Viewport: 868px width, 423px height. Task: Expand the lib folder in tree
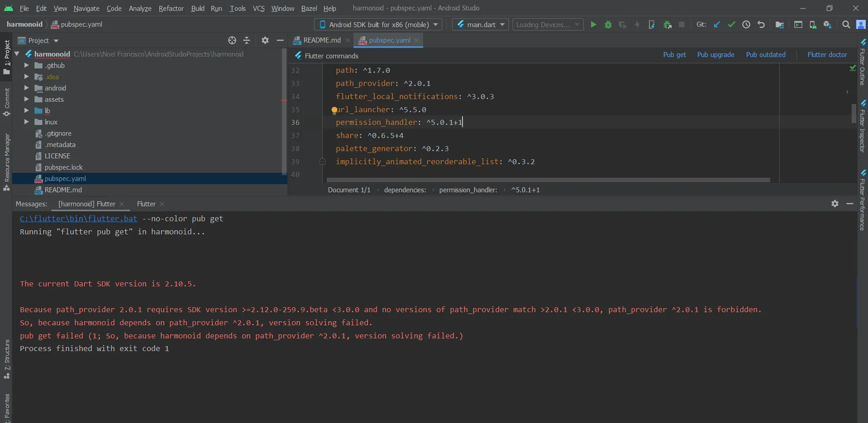coord(26,111)
